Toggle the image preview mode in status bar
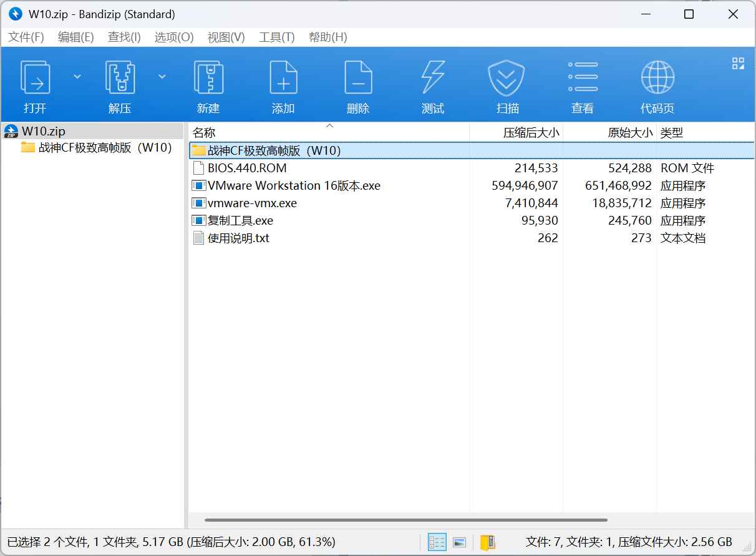This screenshot has width=756, height=556. pos(460,542)
